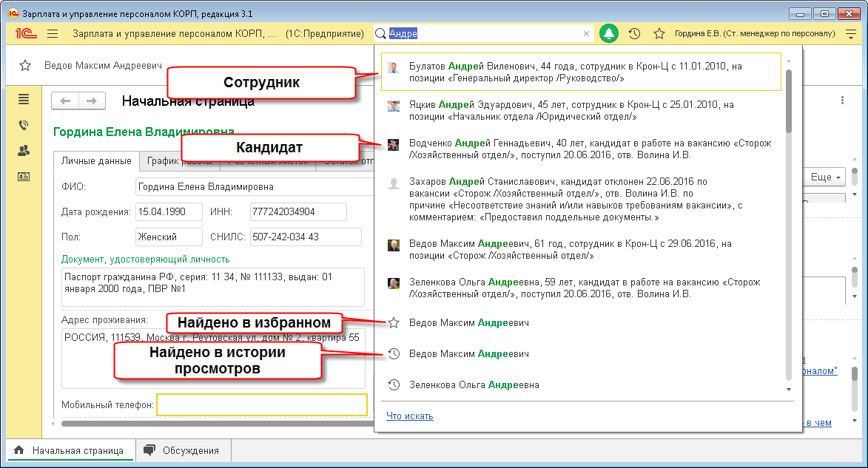Image resolution: width=868 pixels, height=468 pixels.
Task: Click history icon beside Зеленкова Ольга result
Action: tap(394, 384)
